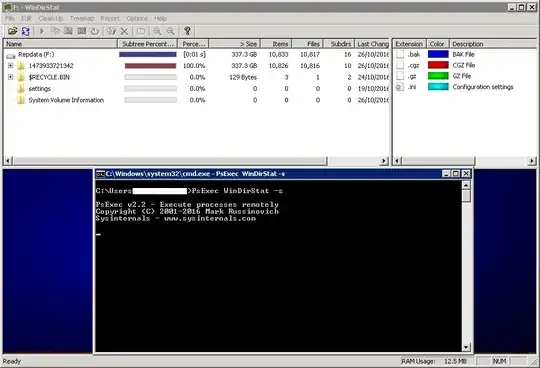Click cmd window scrollbar down arrow
Image resolution: width=540 pixels, height=368 pixels.
pyautogui.click(x=466, y=347)
